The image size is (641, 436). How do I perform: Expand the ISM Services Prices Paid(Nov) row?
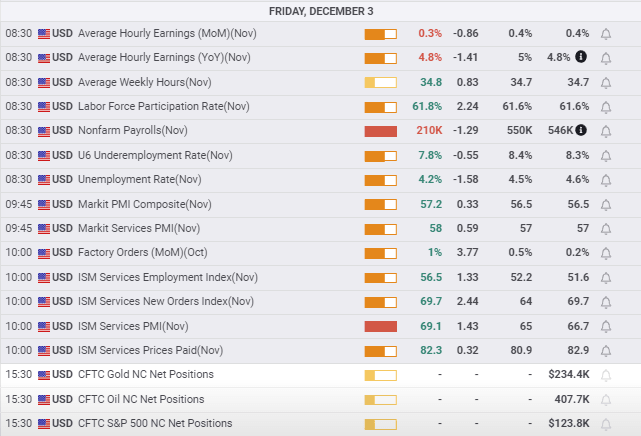pyautogui.click(x=150, y=350)
